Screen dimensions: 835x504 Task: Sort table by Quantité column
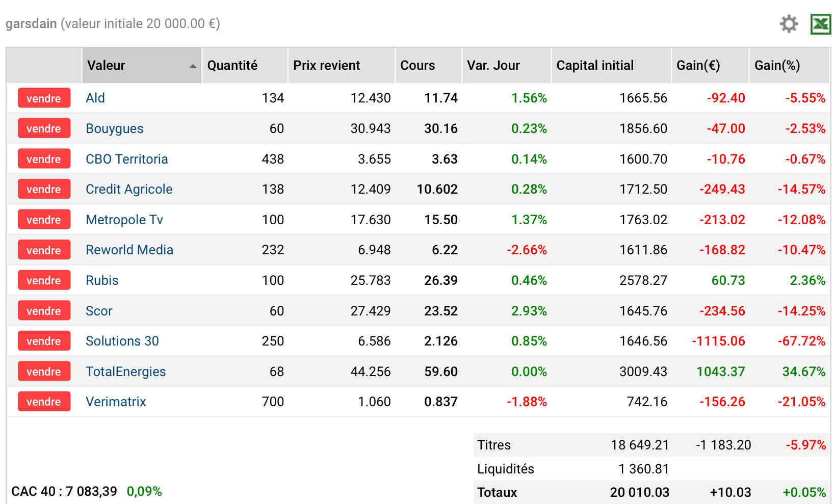245,65
